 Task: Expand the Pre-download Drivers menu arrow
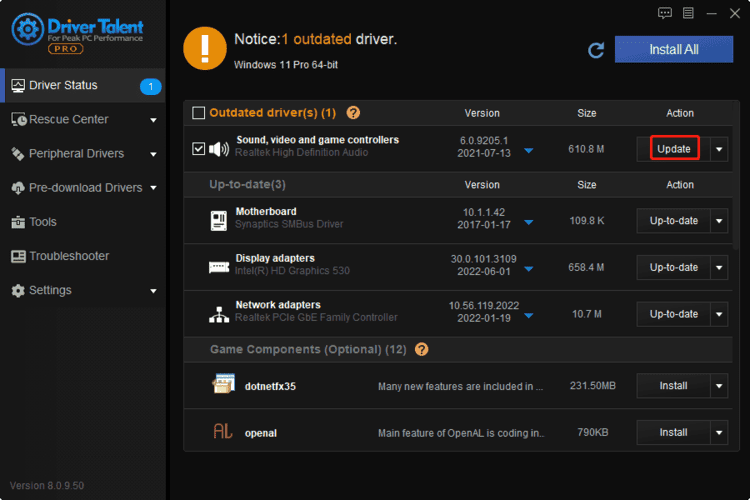(x=153, y=188)
